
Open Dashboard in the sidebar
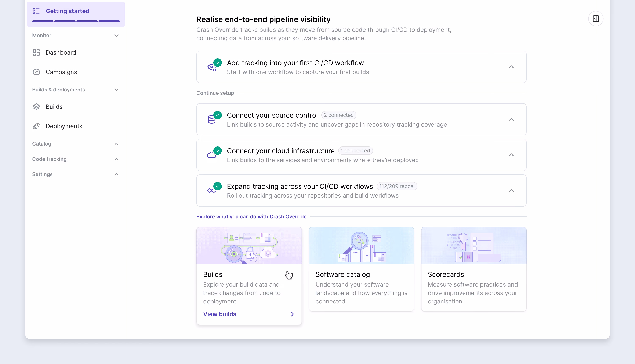click(76, 52)
